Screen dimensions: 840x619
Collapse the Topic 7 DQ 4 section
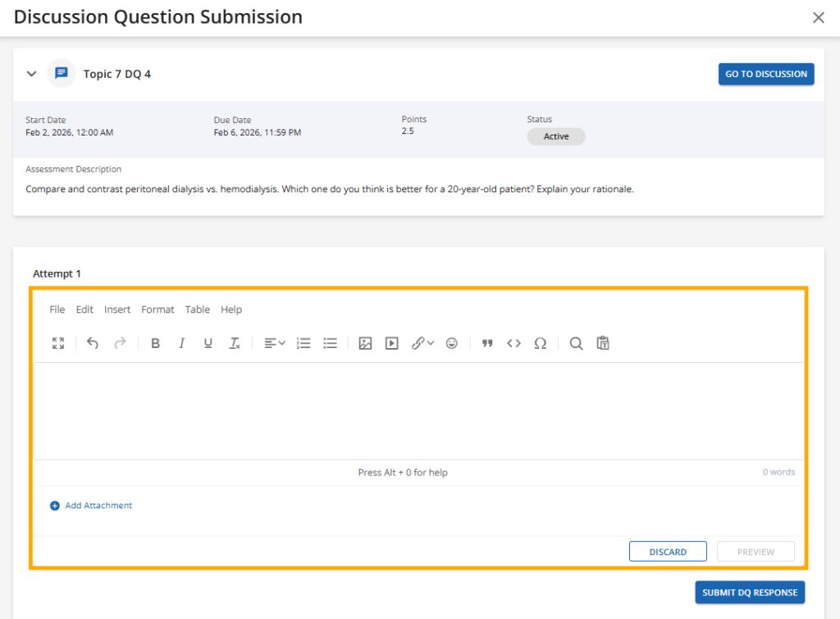pyautogui.click(x=32, y=74)
